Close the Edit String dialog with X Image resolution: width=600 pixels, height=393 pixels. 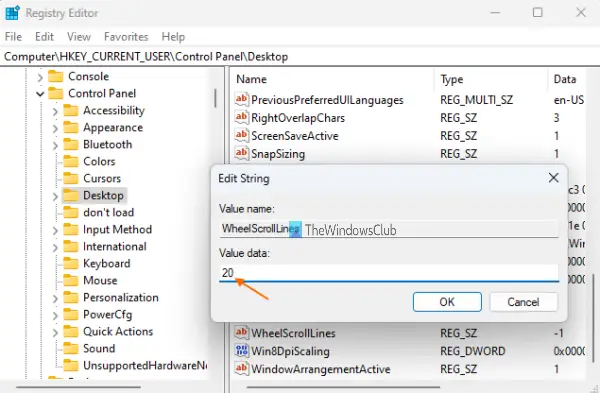553,178
